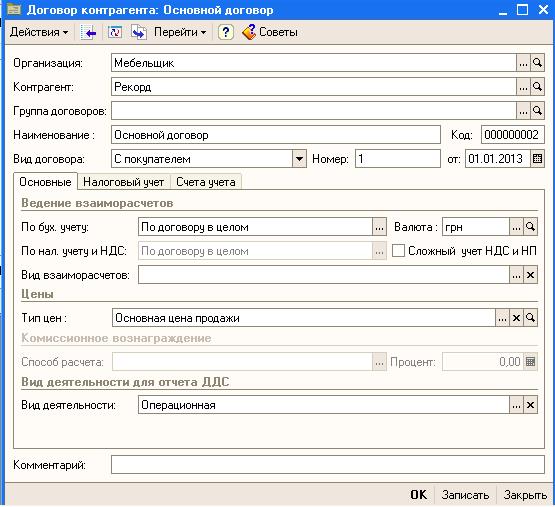Click the Наименование input field
This screenshot has width=555, height=507.
coord(276,135)
